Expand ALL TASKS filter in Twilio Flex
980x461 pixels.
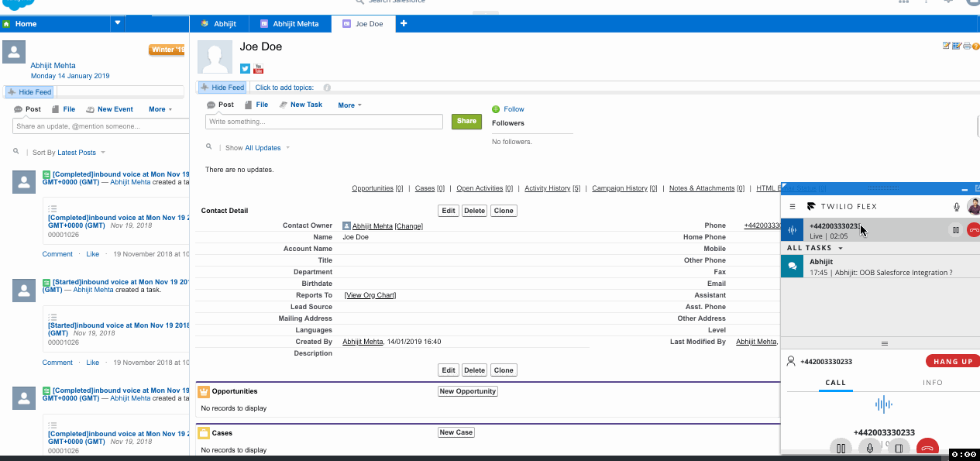pos(815,248)
